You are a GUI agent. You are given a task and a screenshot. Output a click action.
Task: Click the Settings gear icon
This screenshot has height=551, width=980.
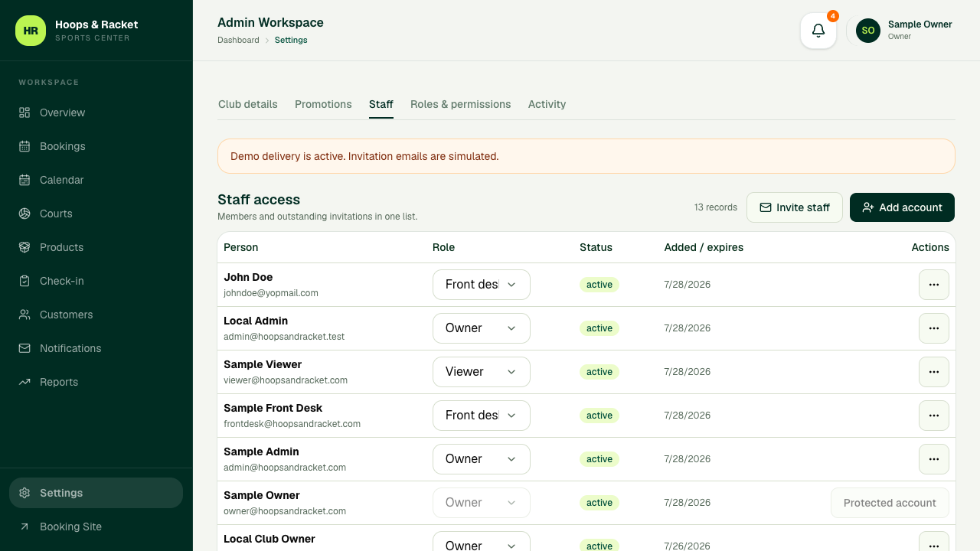coord(24,493)
